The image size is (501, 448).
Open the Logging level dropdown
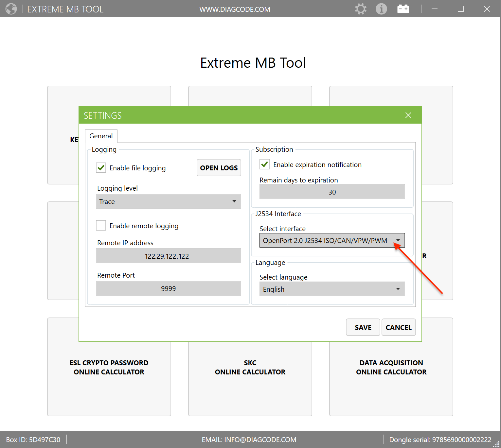(168, 201)
